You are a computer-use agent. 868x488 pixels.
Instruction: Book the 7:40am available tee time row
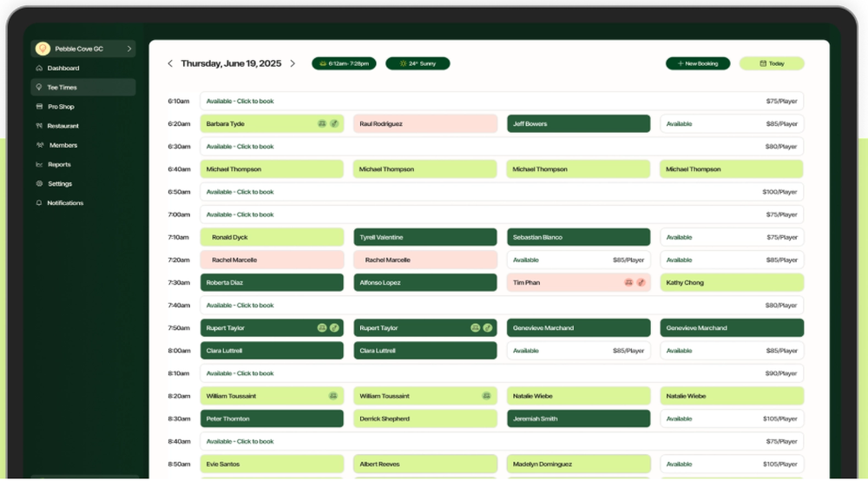click(502, 306)
